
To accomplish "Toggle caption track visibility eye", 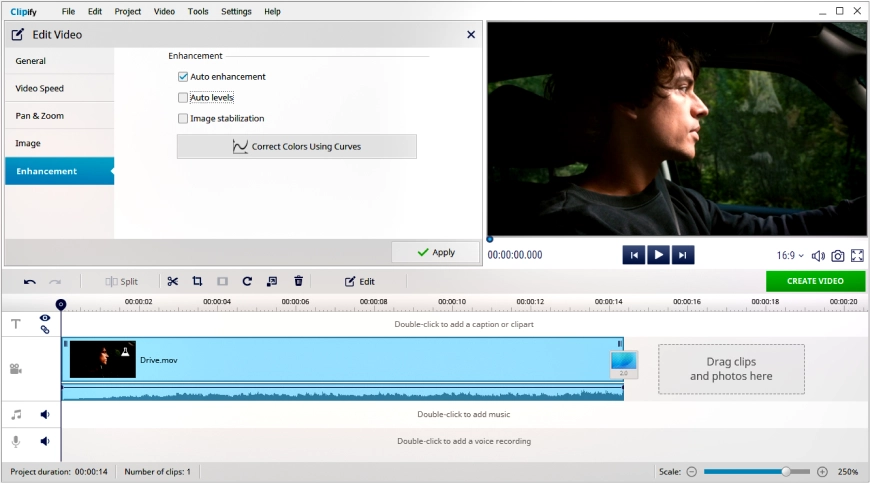I will (x=45, y=318).
